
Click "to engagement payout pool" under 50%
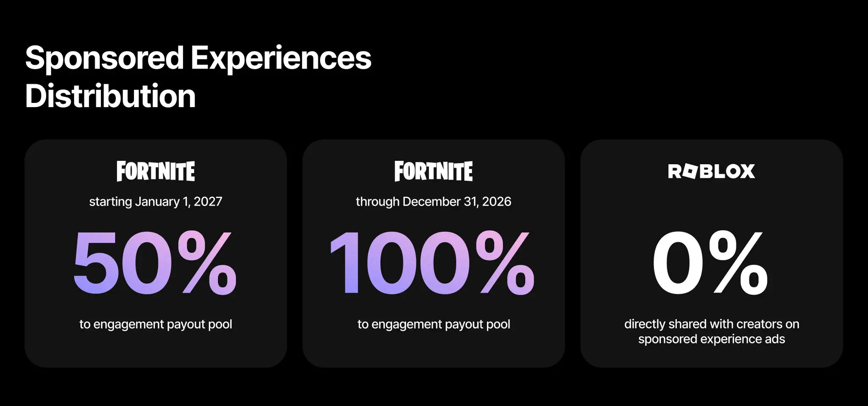point(156,324)
